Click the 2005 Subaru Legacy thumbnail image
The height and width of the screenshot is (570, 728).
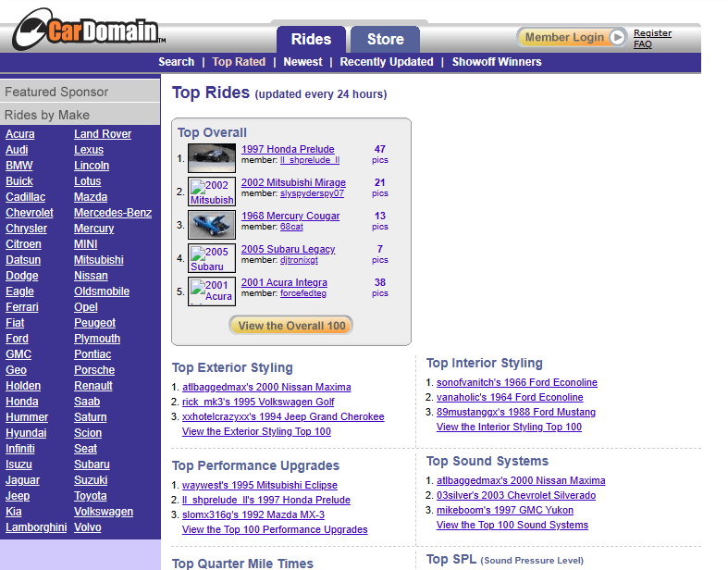tap(212, 258)
